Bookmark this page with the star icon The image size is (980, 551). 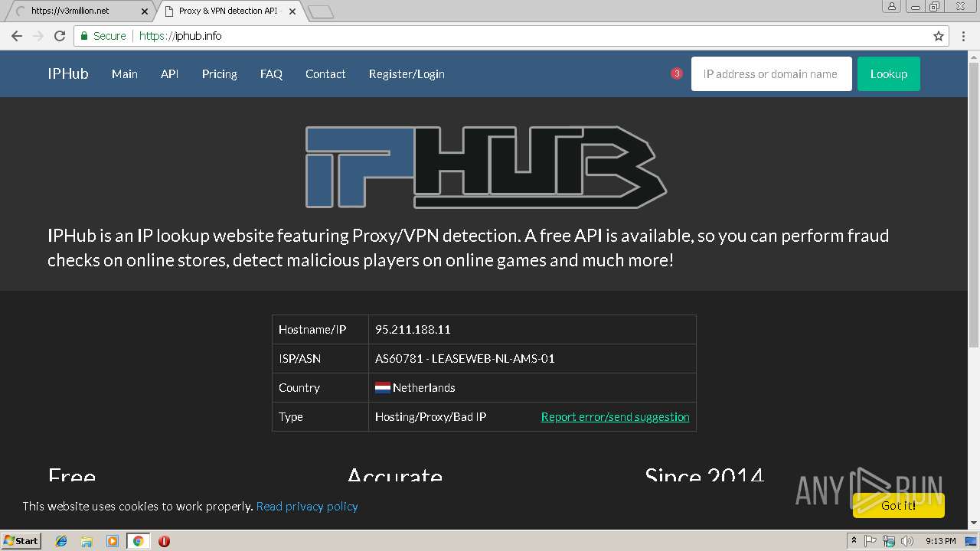coord(939,36)
